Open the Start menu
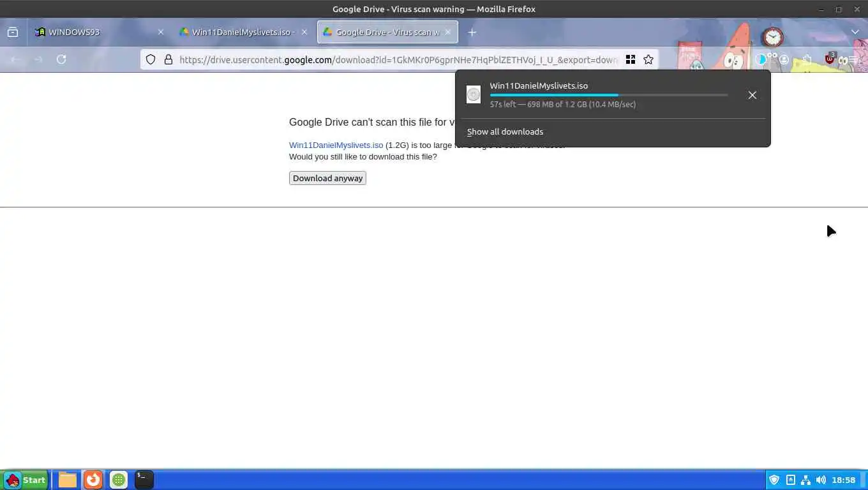 pyautogui.click(x=26, y=480)
